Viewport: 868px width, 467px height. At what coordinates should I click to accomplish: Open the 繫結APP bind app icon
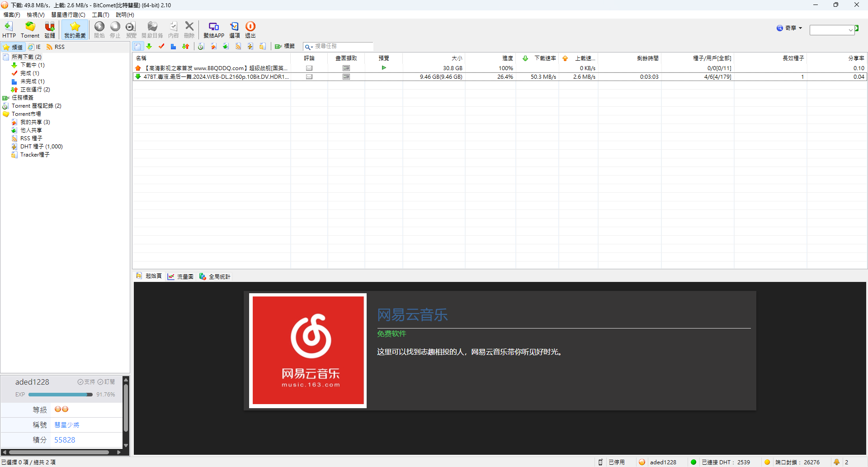point(214,30)
